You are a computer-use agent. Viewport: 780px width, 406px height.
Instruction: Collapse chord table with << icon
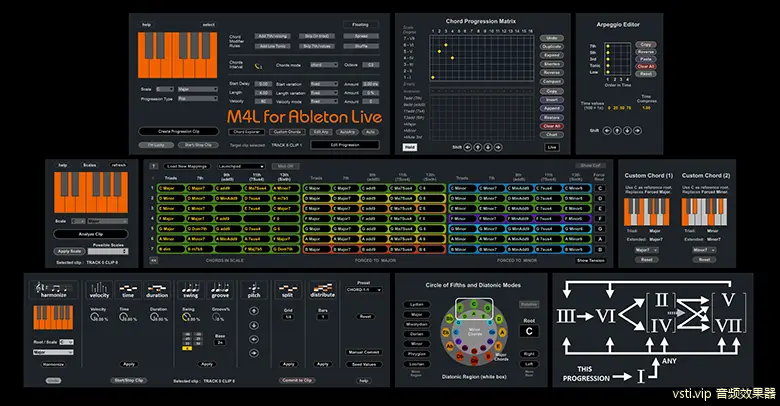154,260
